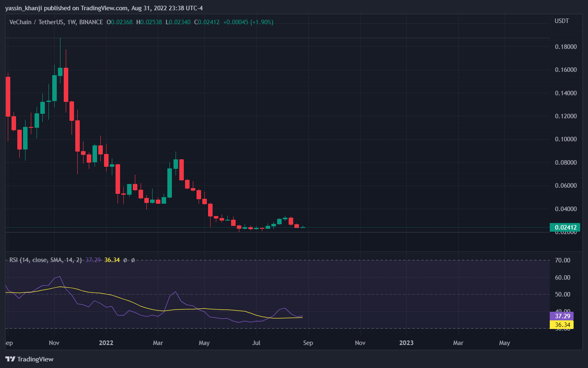
Task: Click the 0.14000 price axis label
Action: [566, 93]
